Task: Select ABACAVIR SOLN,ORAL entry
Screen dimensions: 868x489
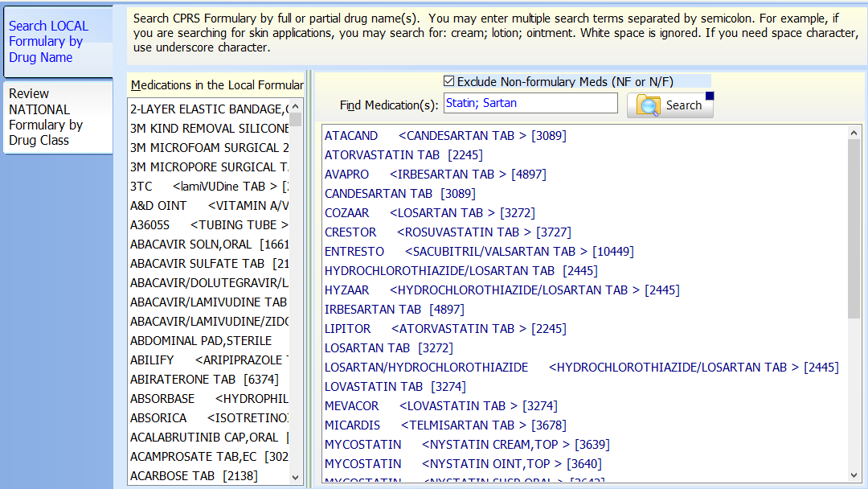Action: (x=209, y=244)
